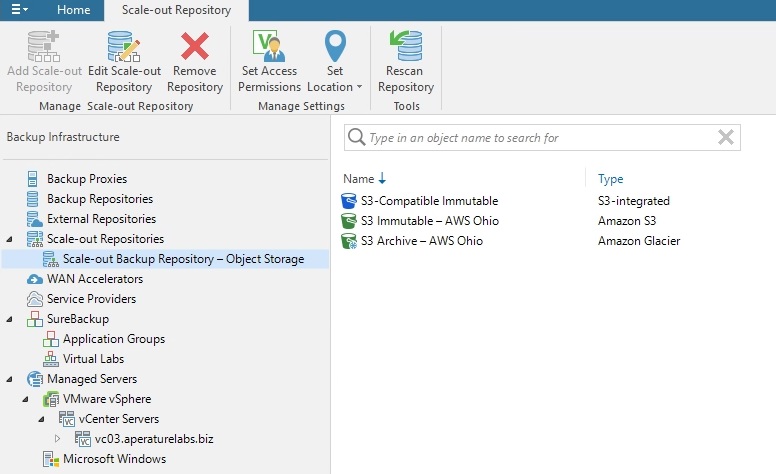Collapse the Managed Servers node
This screenshot has width=776, height=474.
9,379
